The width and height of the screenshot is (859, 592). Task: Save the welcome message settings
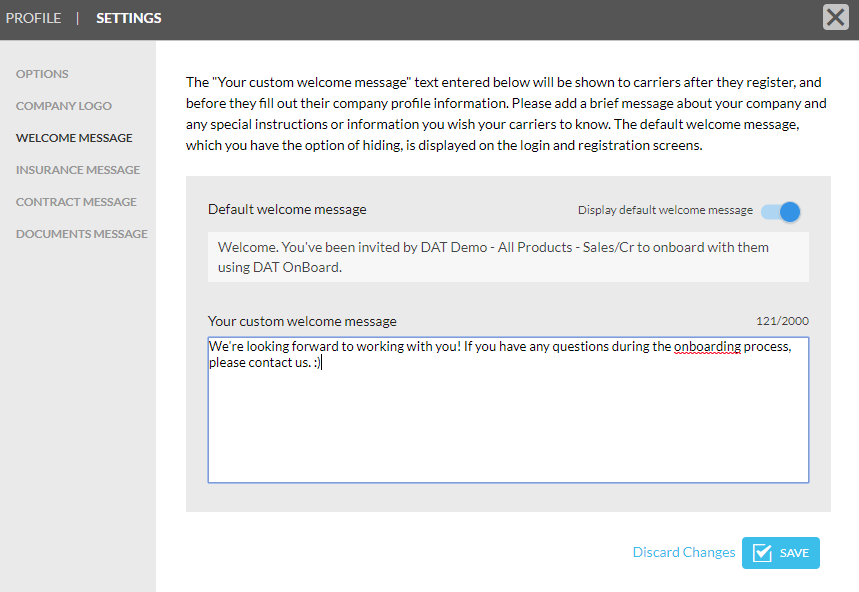(781, 553)
